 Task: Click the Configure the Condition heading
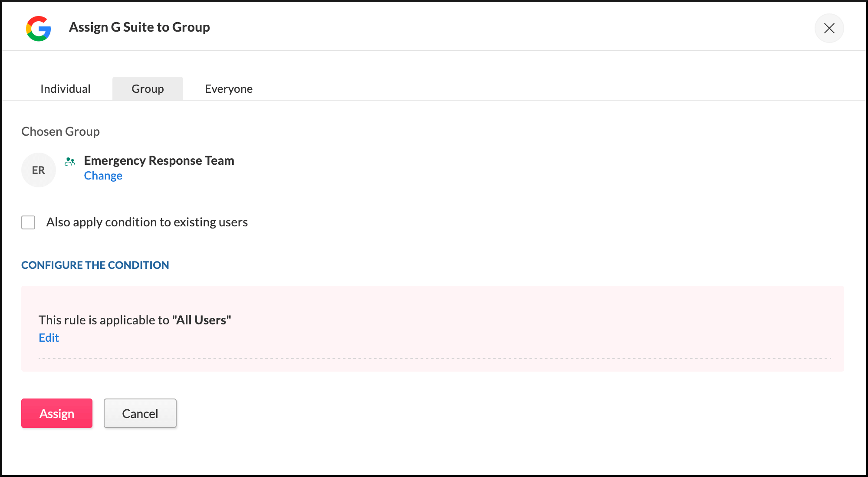[95, 265]
